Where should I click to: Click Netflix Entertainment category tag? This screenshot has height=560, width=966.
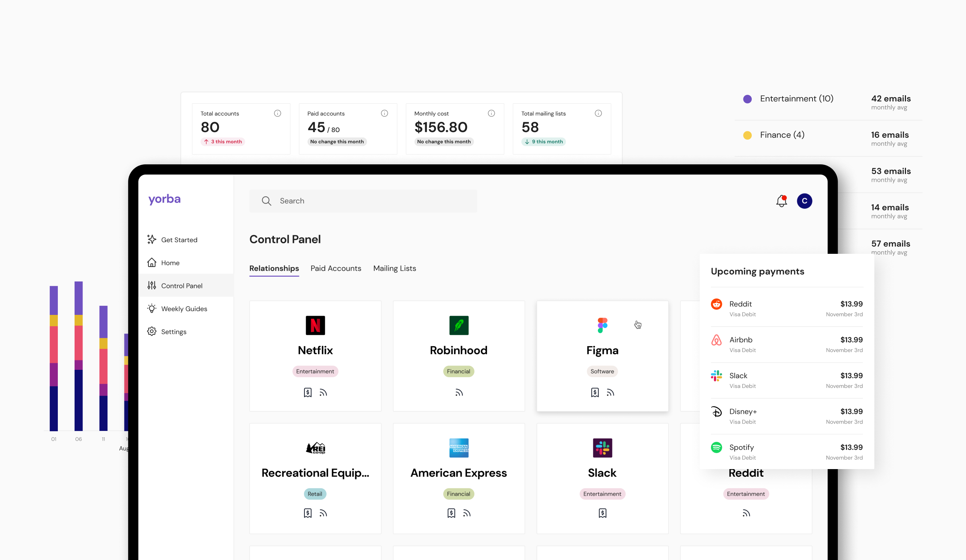315,371
